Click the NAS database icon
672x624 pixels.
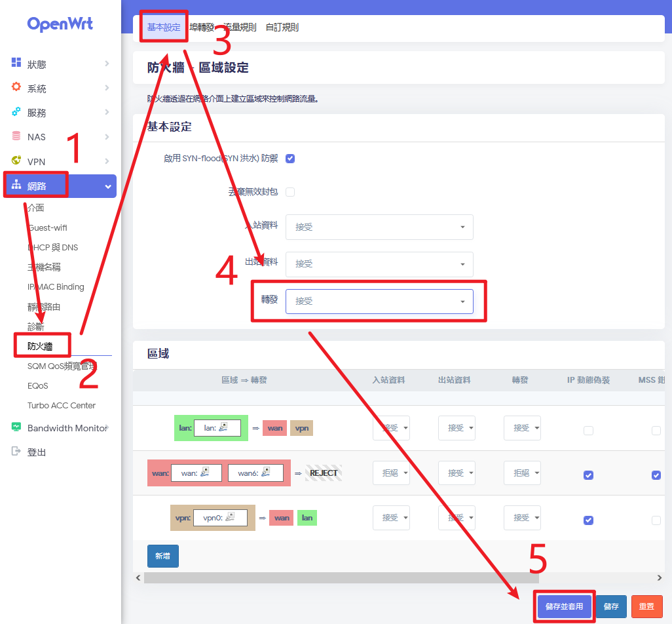[16, 136]
